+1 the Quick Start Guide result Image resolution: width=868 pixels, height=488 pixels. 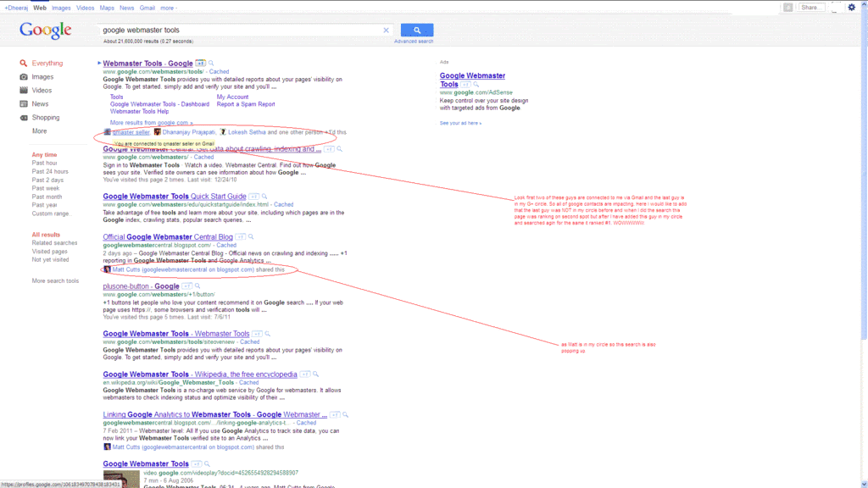pos(253,197)
